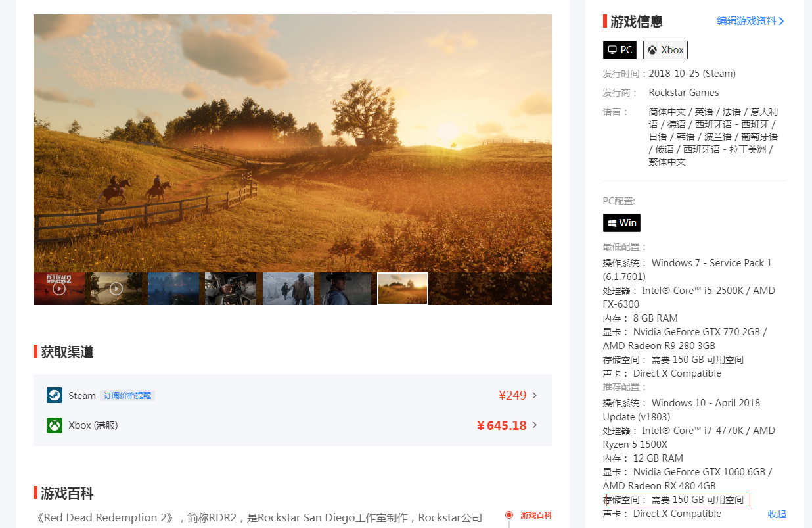Viewport: 812px width, 528px height.
Task: Click the Rockstar Games publisher text
Action: [684, 93]
